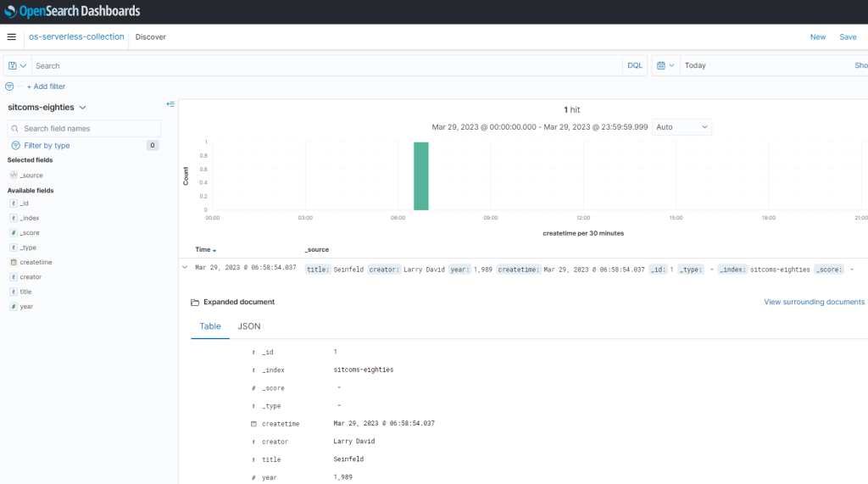This screenshot has width=868, height=484.
Task: Switch query language via DQL button
Action: point(635,65)
